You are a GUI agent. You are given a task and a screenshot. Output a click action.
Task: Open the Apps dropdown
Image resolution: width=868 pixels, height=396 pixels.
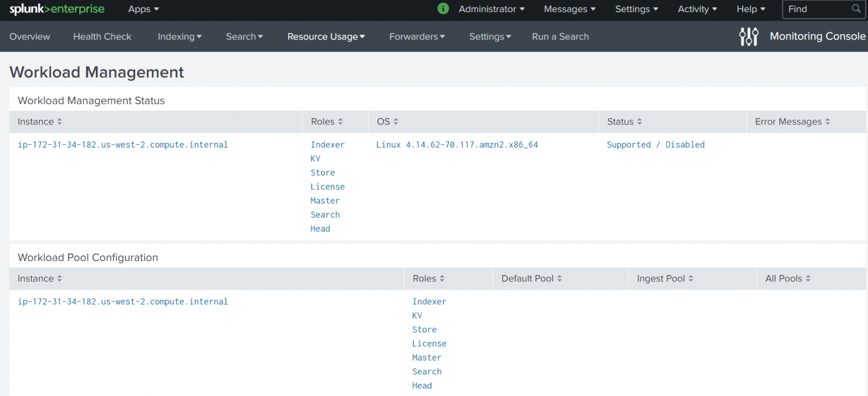[x=142, y=9]
